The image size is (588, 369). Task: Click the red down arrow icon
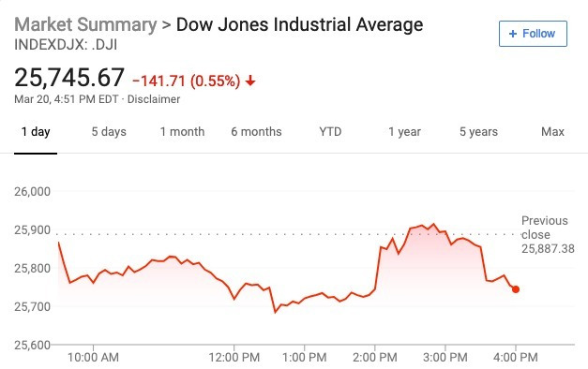coord(250,81)
